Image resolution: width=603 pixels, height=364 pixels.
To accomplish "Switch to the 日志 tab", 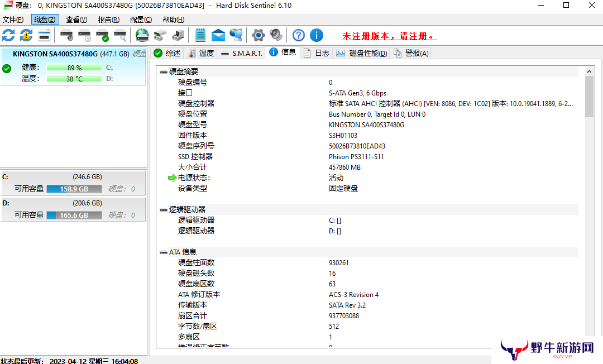I will [x=316, y=53].
